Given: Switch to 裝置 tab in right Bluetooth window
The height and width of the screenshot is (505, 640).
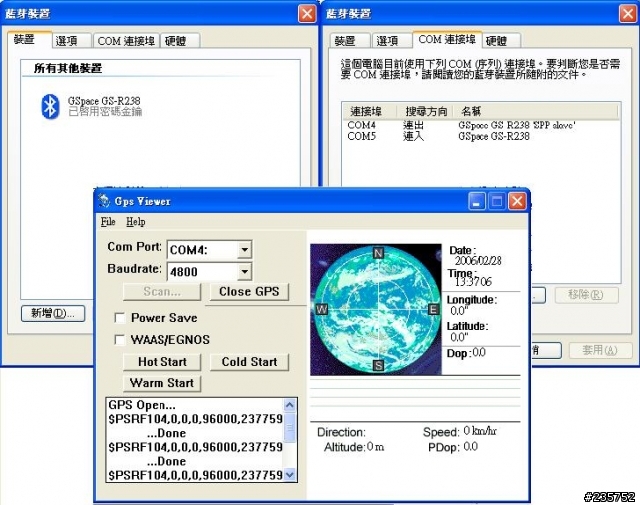Looking at the screenshot, I should coord(350,40).
